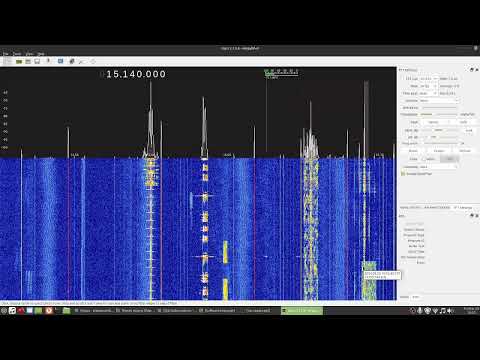Open the Tools menu
Screen dimensions: 480x360
tap(17, 54)
